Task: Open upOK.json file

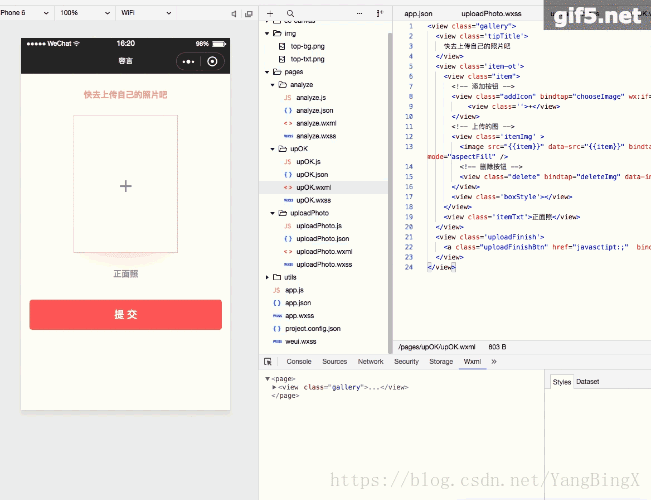Action: click(x=312, y=174)
